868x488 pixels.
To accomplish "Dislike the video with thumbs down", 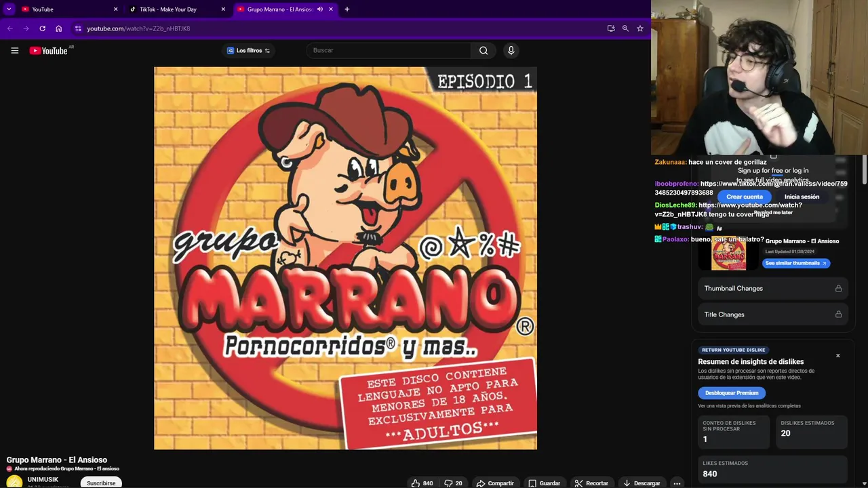I will pyautogui.click(x=454, y=483).
